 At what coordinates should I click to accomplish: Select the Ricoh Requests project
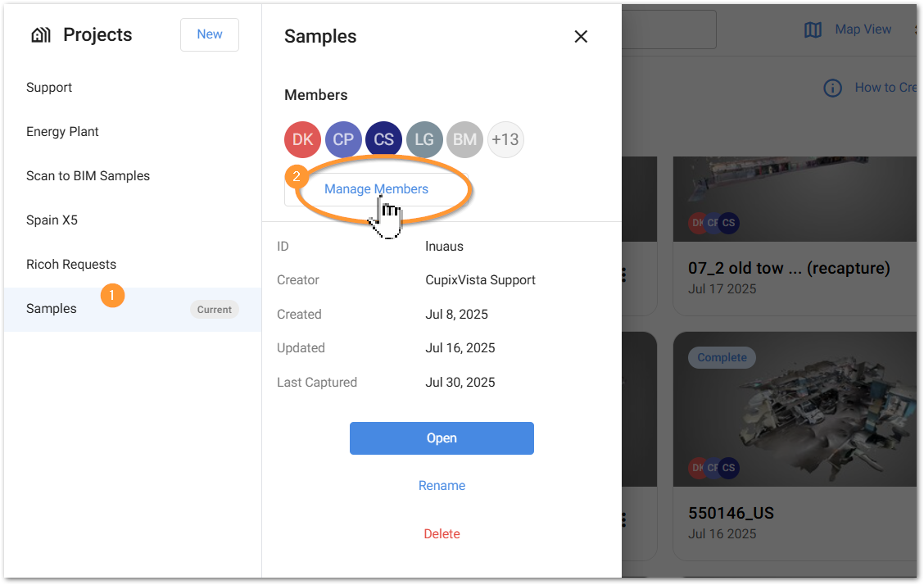click(x=71, y=265)
